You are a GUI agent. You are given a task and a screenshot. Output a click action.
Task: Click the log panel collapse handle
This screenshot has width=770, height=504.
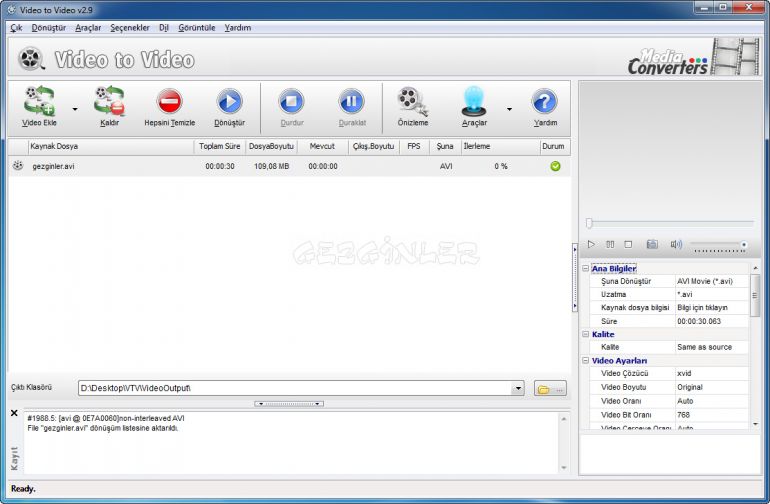click(x=289, y=404)
